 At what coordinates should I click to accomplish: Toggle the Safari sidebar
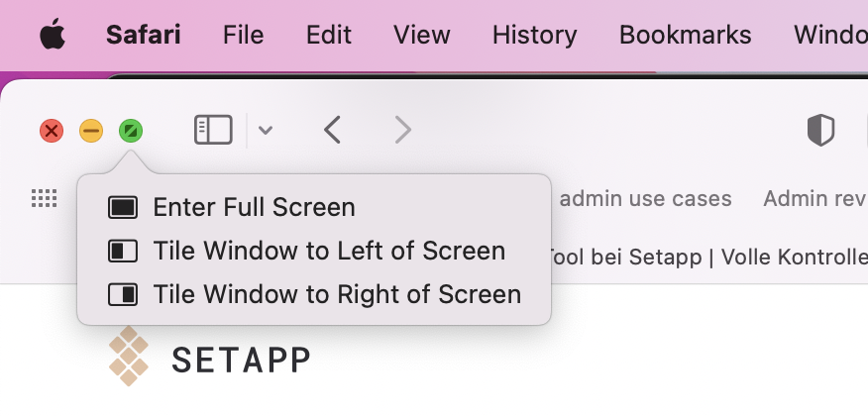coord(213,130)
